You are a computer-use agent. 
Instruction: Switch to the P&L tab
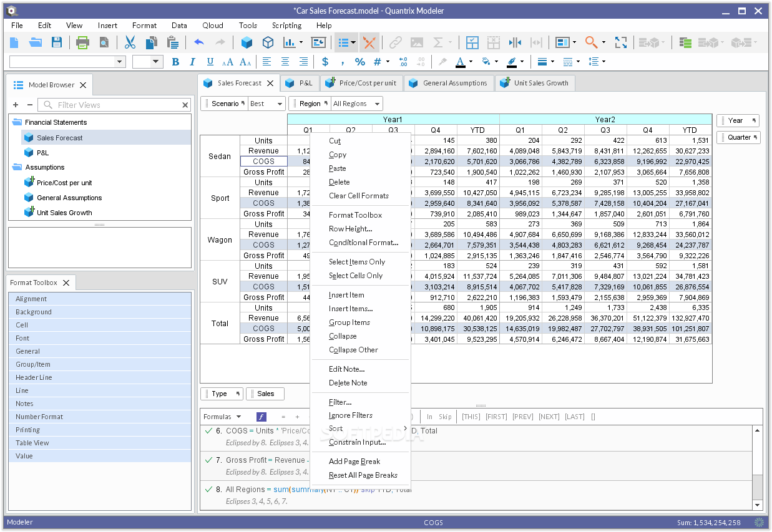coord(300,83)
